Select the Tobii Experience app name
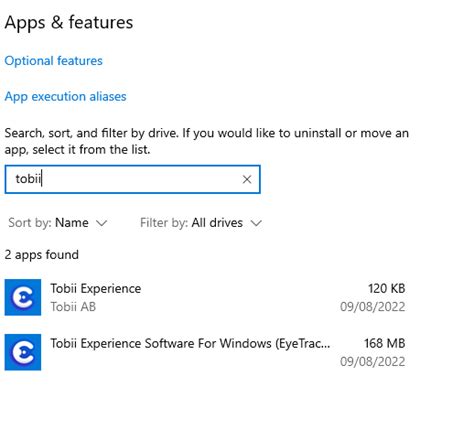 pyautogui.click(x=96, y=288)
